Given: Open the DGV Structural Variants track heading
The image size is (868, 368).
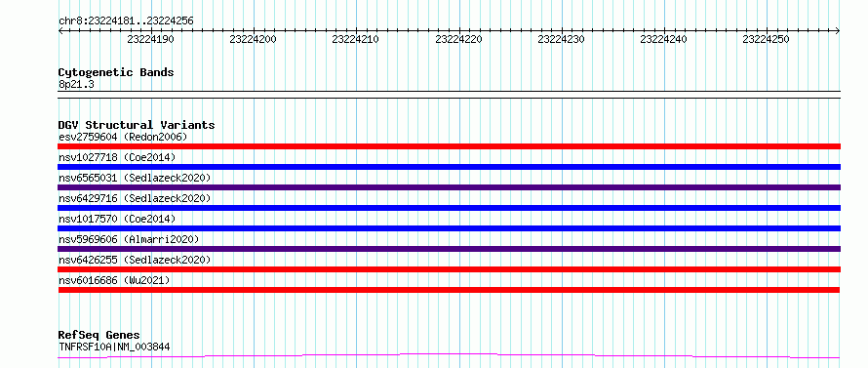Looking at the screenshot, I should (137, 125).
